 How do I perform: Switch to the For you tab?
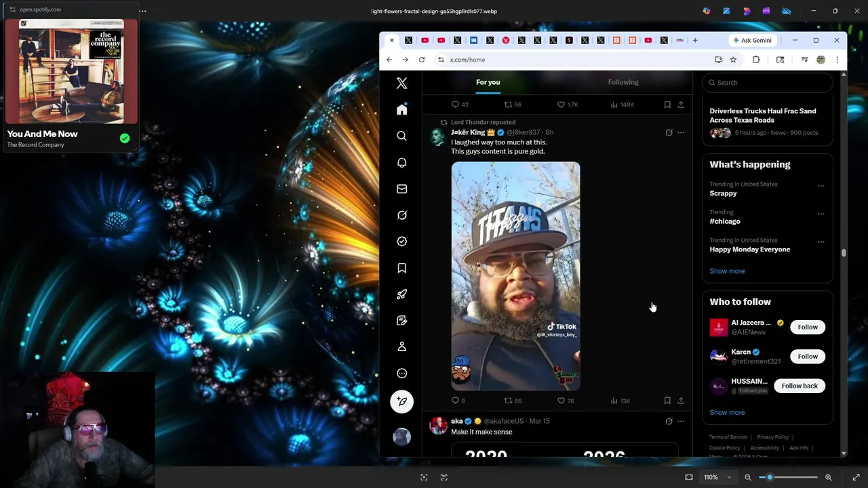click(x=488, y=82)
